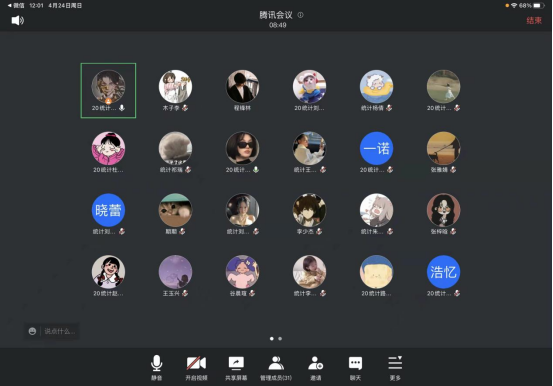Select the green-highlighted speaker tile
This screenshot has width=553, height=386.
pos(108,91)
